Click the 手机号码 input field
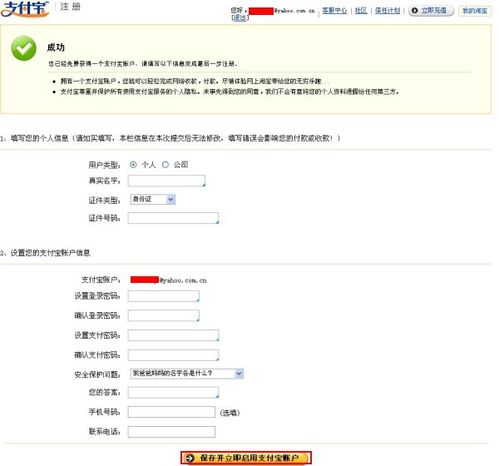The width and height of the screenshot is (499, 466). (x=171, y=412)
